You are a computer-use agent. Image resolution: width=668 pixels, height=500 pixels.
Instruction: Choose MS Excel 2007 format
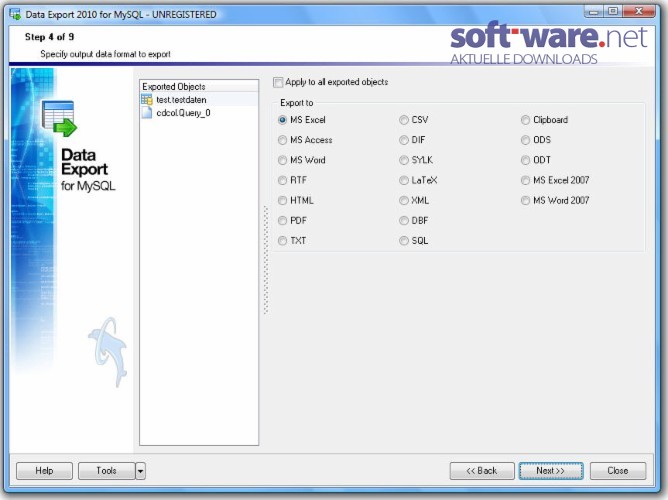pos(525,181)
